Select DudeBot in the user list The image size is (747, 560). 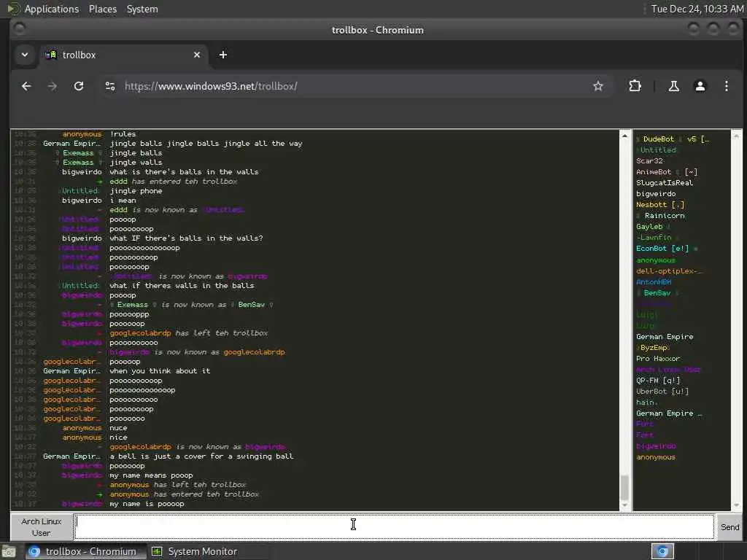[x=673, y=139]
